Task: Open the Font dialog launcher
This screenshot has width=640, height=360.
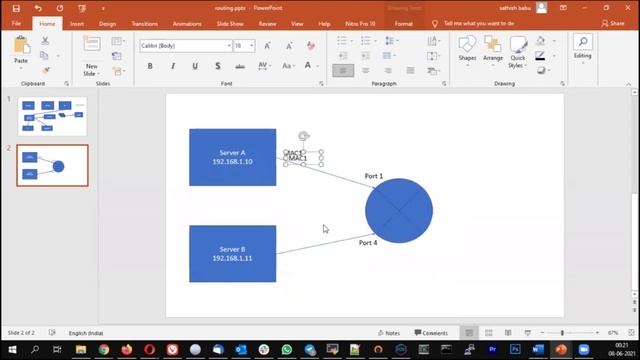Action: [x=321, y=83]
